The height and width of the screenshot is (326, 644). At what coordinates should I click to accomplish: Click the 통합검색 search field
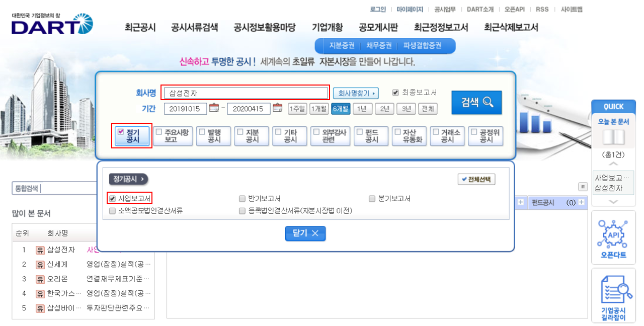pos(54,189)
